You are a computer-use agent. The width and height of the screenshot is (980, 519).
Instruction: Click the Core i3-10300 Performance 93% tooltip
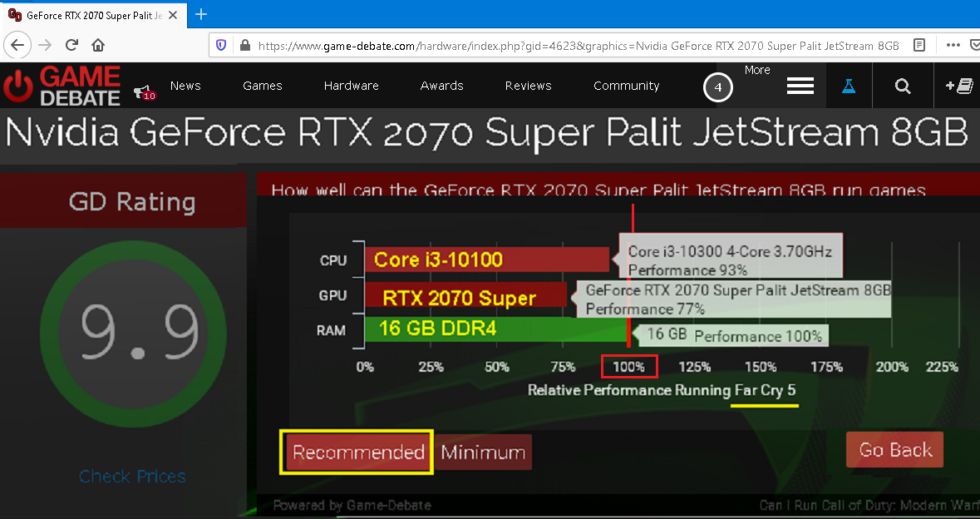pos(731,255)
